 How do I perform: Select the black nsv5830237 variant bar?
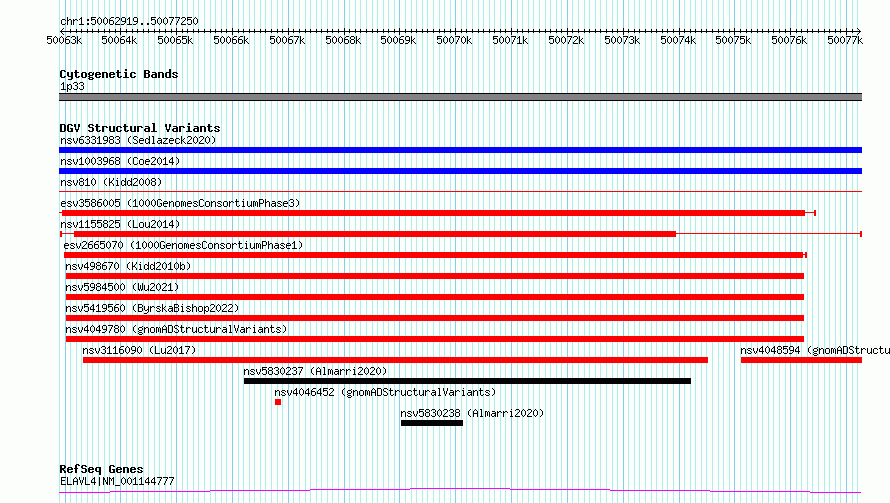pyautogui.click(x=467, y=381)
